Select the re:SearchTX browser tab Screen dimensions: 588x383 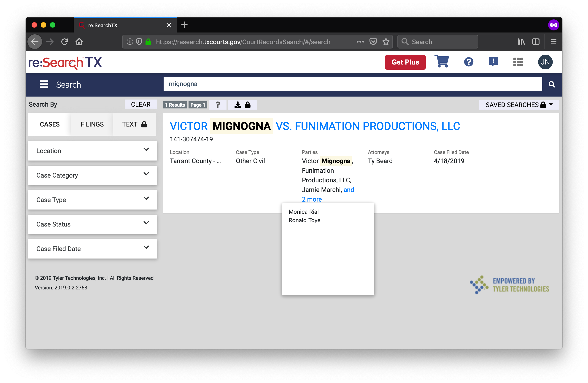(x=125, y=25)
